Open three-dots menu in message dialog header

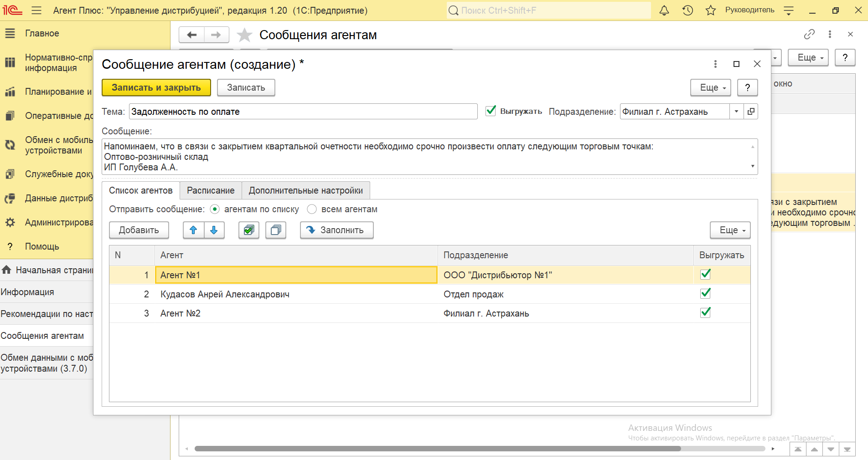point(715,64)
